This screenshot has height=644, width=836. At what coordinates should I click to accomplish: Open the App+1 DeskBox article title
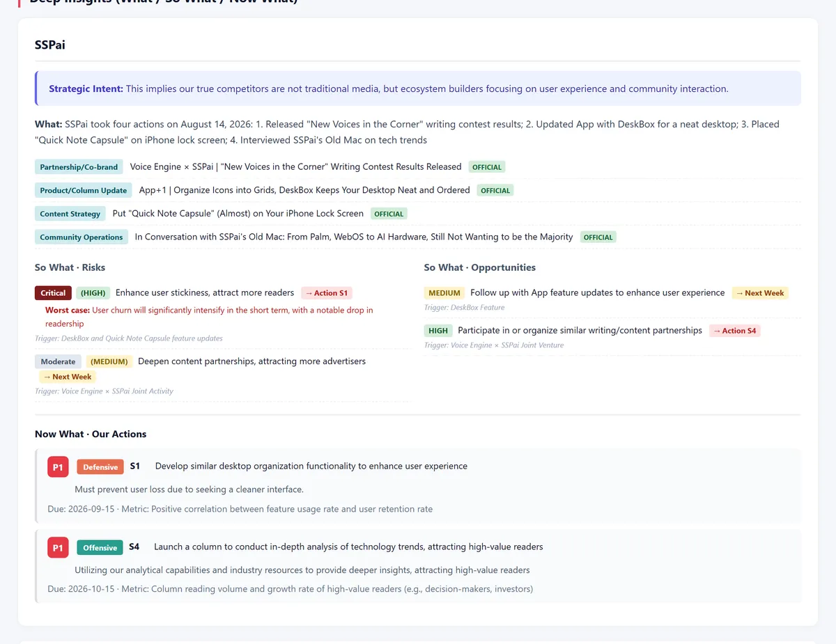(304, 190)
